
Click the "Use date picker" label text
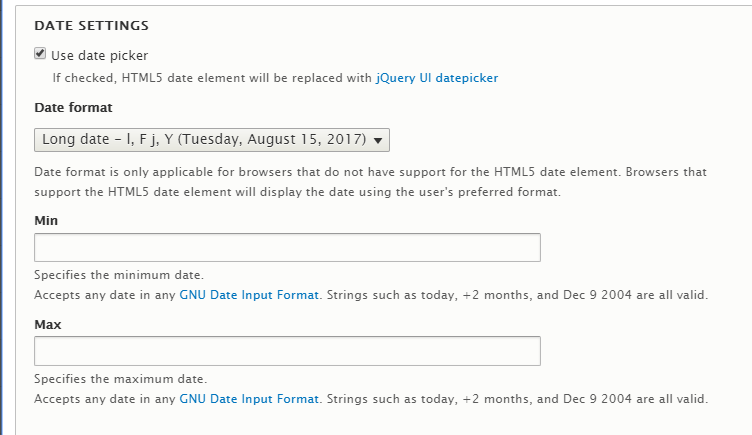(99, 55)
